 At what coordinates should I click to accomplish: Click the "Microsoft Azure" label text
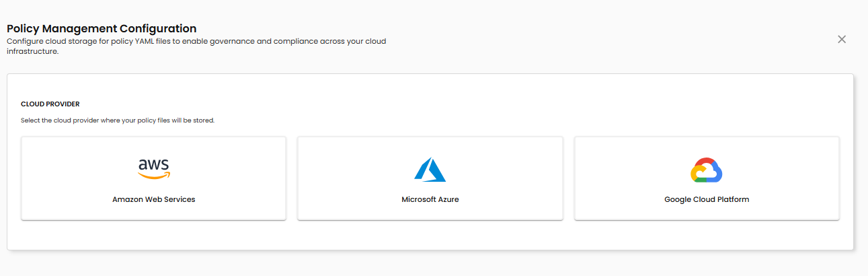pos(430,199)
